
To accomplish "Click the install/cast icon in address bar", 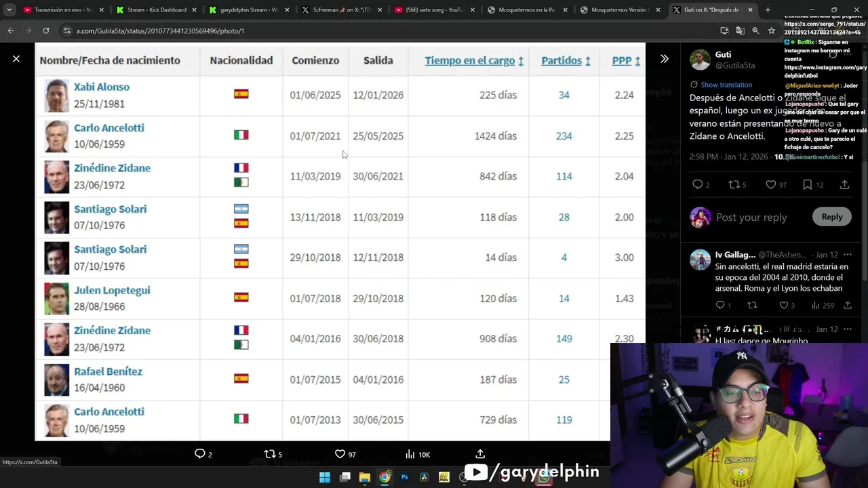I will 724,30.
